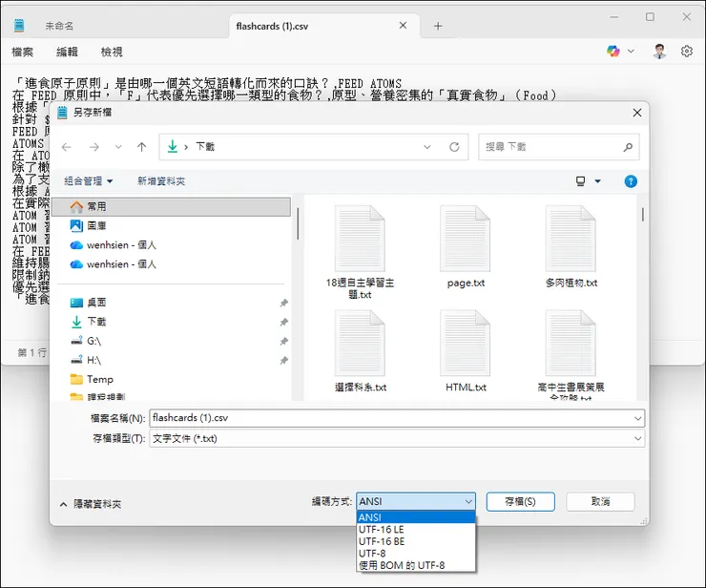
Task: Click file list vertical scrollbar
Action: pos(642,215)
